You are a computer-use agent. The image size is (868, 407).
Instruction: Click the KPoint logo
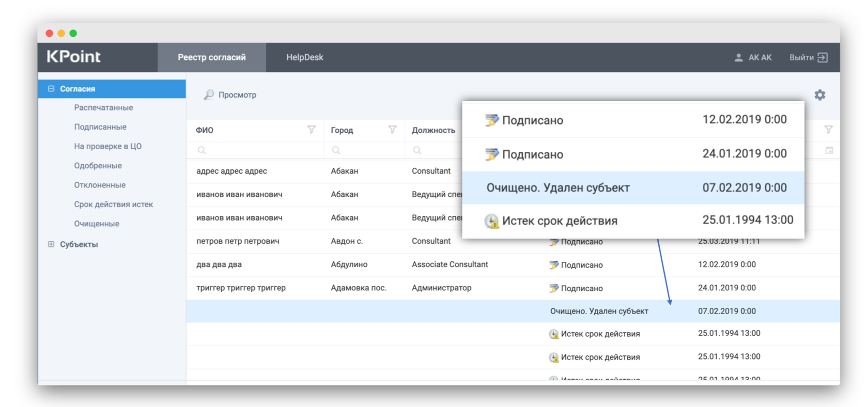[x=74, y=57]
